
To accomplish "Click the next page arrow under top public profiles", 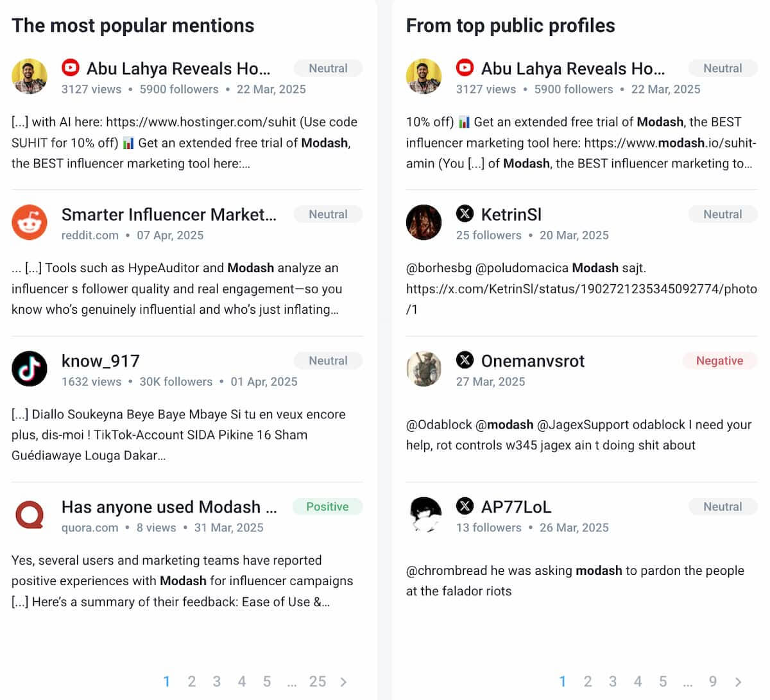I will click(x=738, y=681).
